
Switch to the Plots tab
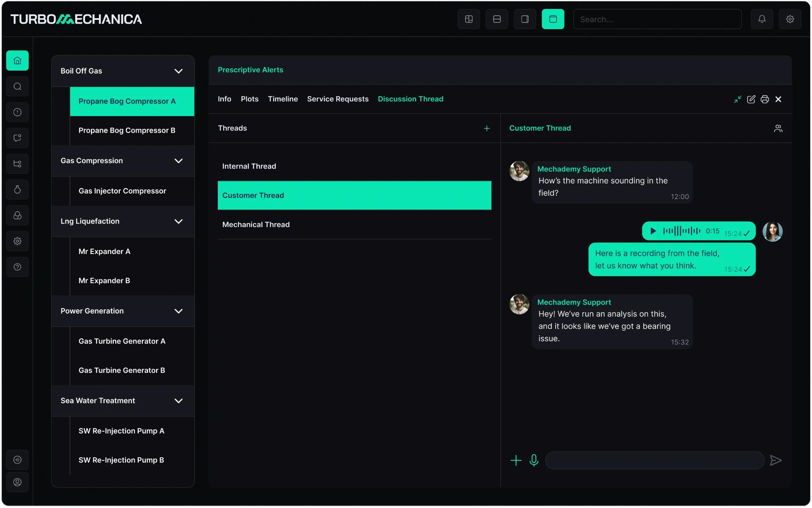click(x=250, y=99)
